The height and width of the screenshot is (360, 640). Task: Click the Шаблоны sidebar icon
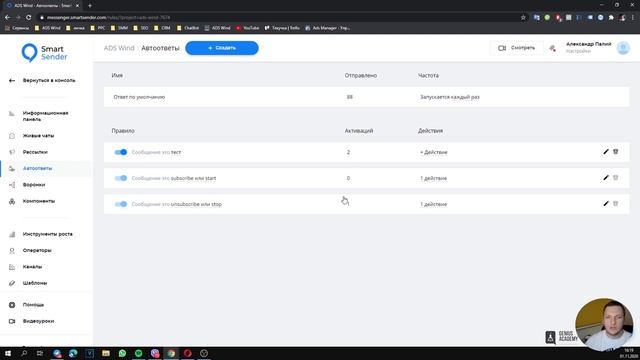click(12, 283)
